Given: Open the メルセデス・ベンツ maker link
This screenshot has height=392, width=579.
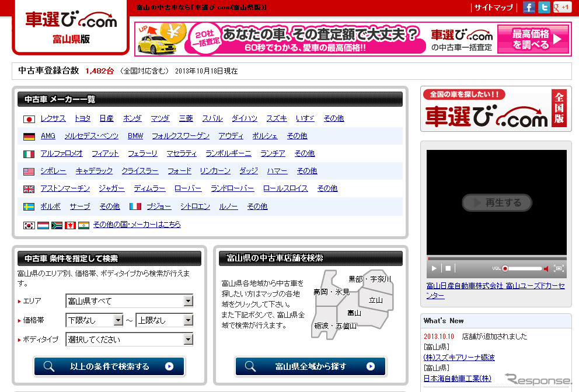Looking at the screenshot, I should click(x=92, y=136).
